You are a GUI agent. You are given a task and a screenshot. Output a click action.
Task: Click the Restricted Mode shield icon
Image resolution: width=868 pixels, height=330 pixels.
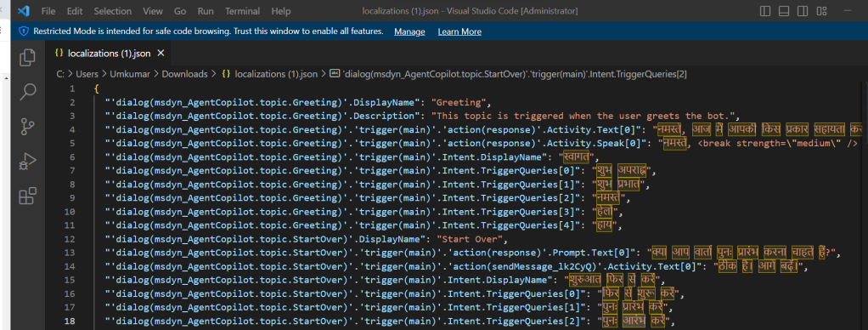(24, 31)
